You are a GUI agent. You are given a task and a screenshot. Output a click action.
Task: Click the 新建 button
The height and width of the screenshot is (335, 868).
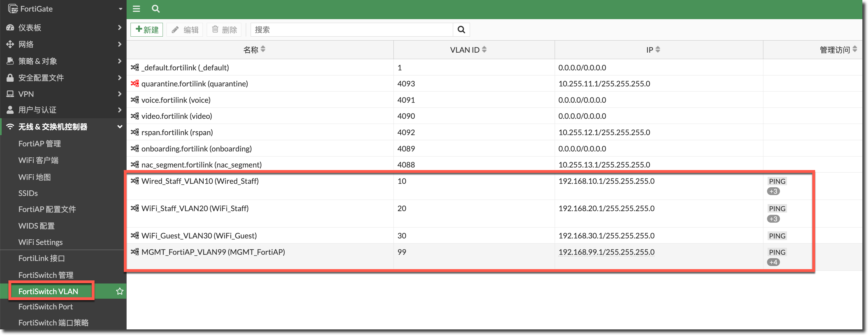[147, 30]
